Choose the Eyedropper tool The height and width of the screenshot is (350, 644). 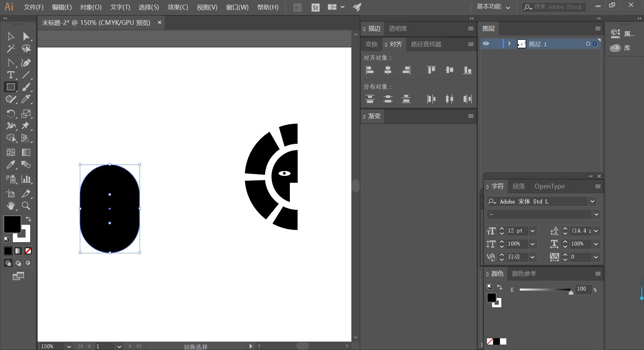coord(11,165)
